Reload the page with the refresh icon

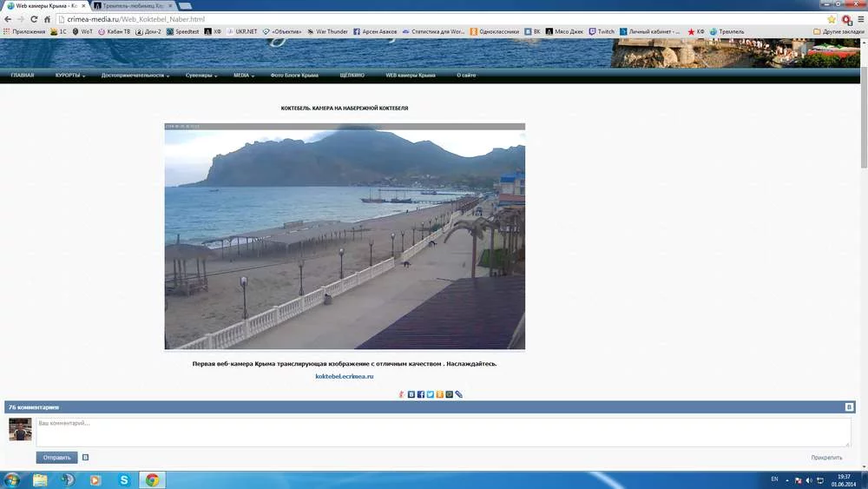point(35,18)
